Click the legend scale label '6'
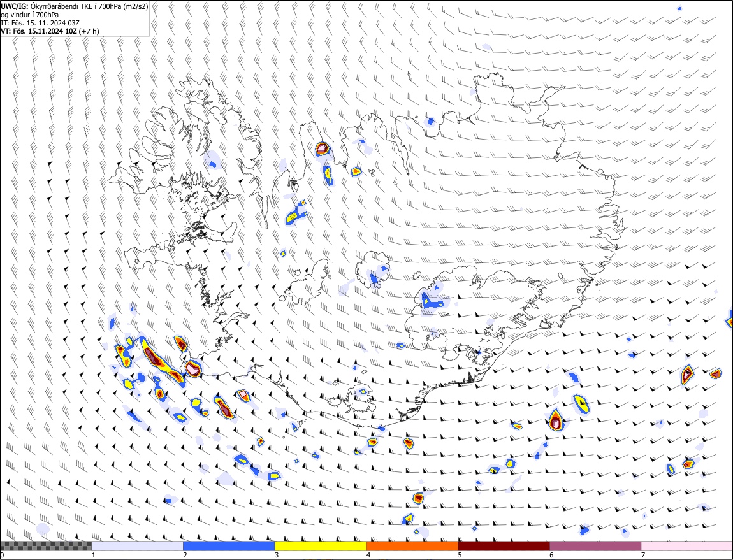 (x=551, y=556)
